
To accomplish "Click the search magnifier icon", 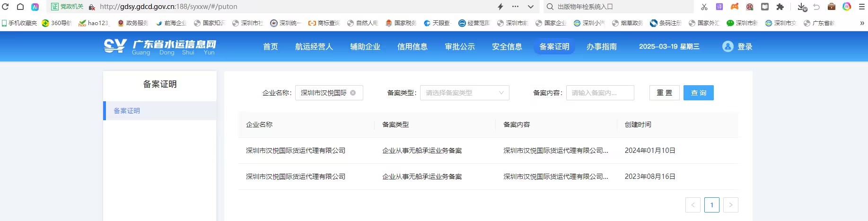I will 550,7.
